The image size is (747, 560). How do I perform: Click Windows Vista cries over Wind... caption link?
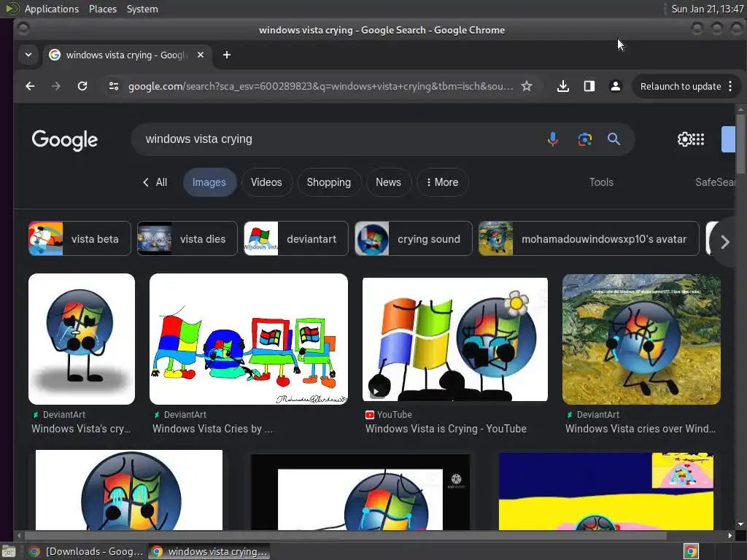640,429
